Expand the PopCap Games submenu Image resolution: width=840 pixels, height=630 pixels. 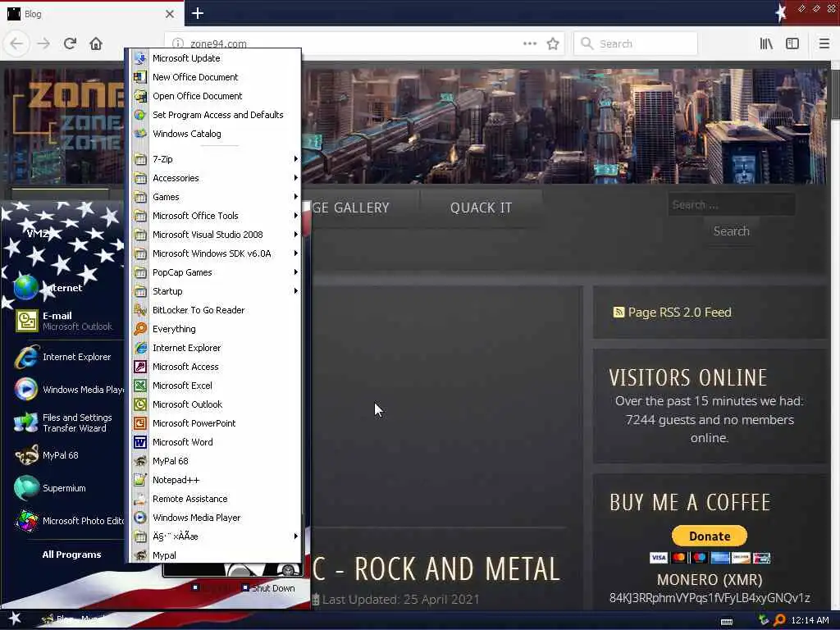[216, 272]
